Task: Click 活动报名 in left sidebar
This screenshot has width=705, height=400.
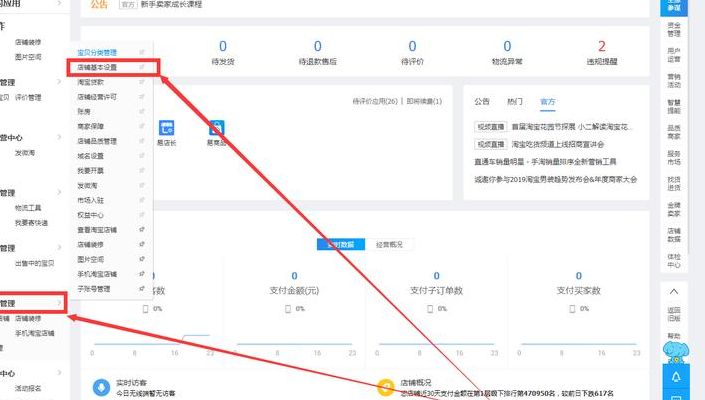Action: (x=28, y=388)
